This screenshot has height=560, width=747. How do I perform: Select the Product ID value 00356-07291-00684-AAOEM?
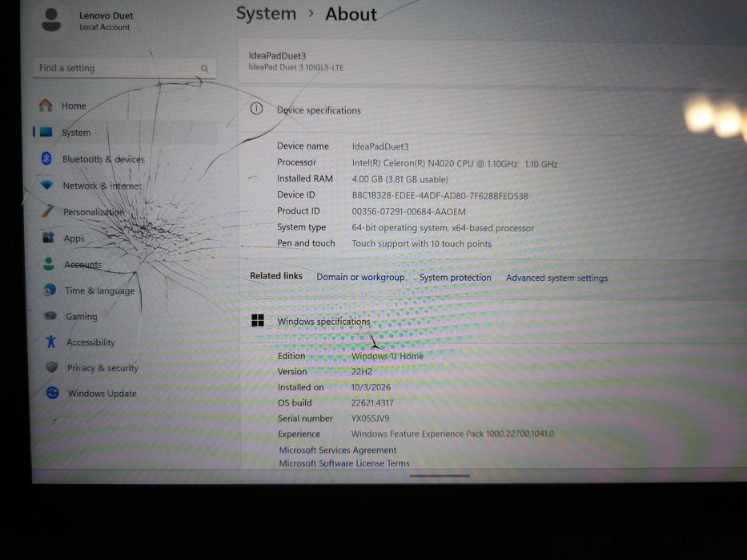point(408,211)
